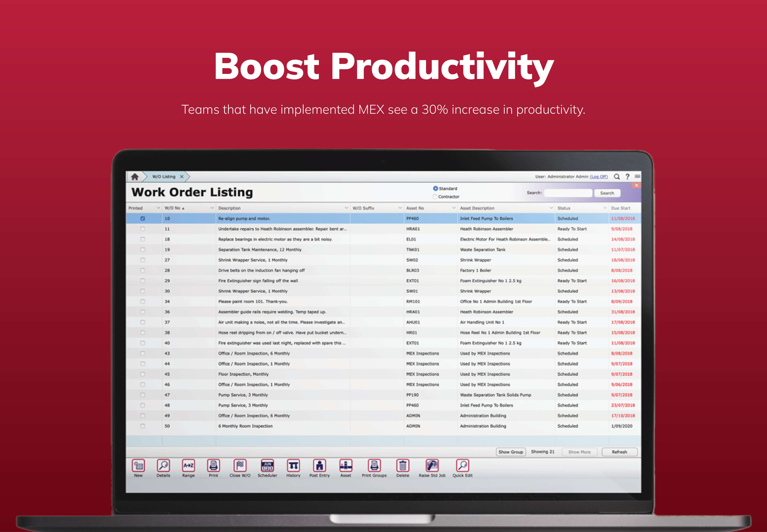
Task: Open the Scheduler calendar icon
Action: pos(267,466)
